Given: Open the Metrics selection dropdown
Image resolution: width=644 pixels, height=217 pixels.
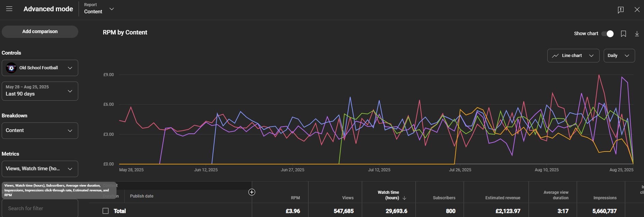Looking at the screenshot, I should (40, 169).
